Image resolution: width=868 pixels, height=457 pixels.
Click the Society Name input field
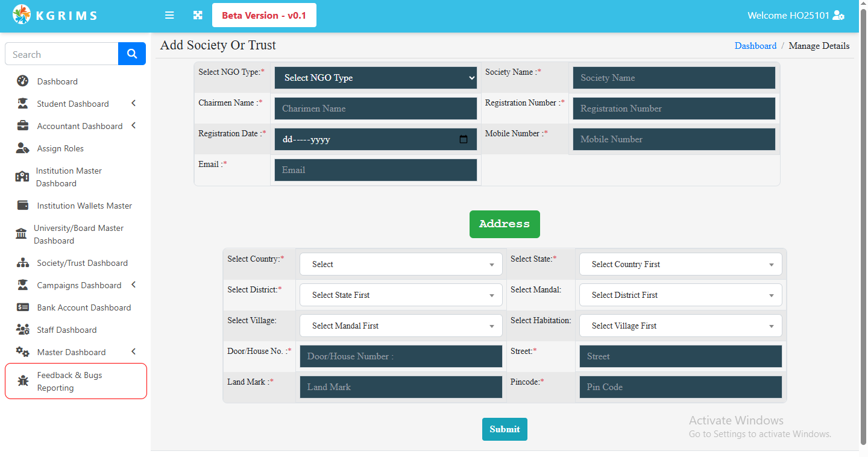674,78
